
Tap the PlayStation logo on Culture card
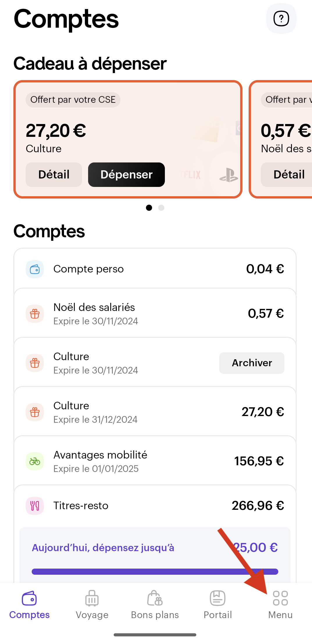tap(229, 175)
